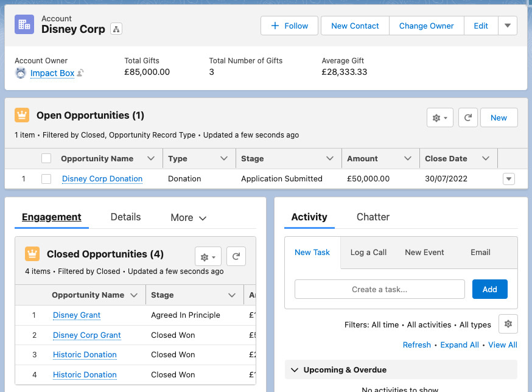Click the £85,000.00 Total Gifts value
The height and width of the screenshot is (392, 532).
[x=147, y=72]
